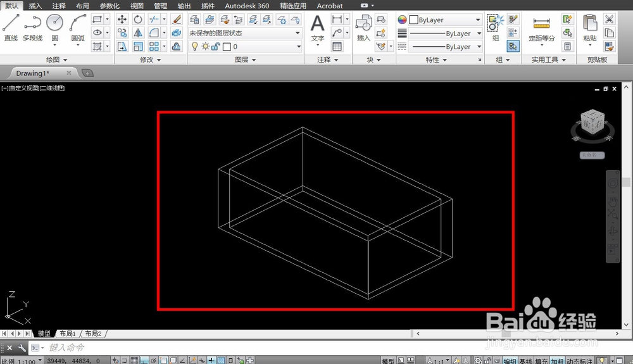Toggle 编组 button in status bar

coord(510,361)
